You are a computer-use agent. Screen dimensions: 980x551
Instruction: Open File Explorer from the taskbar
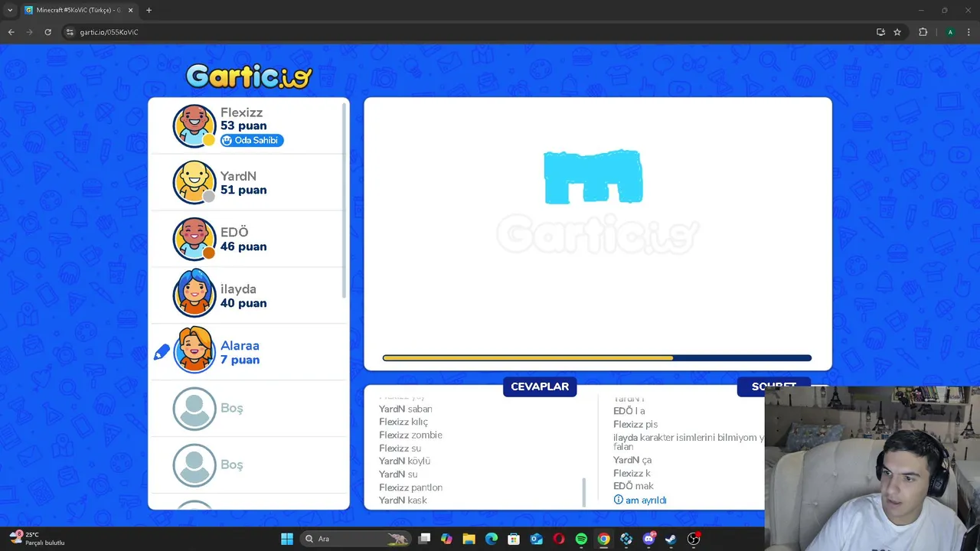coord(469,539)
